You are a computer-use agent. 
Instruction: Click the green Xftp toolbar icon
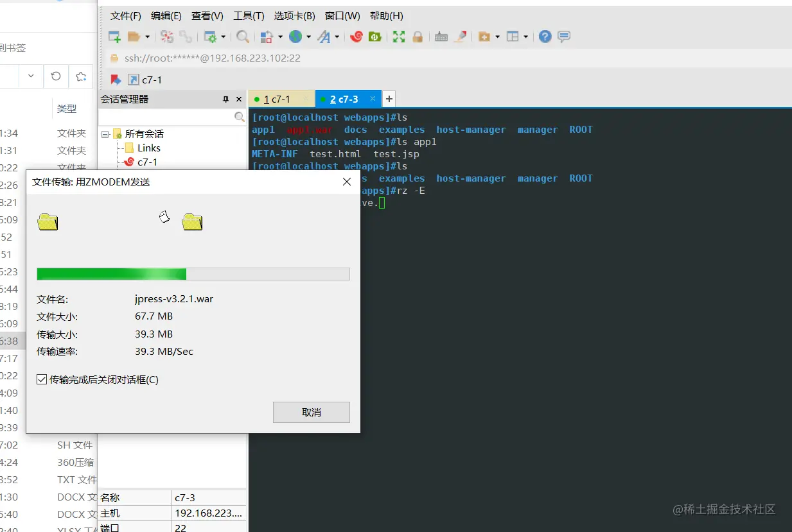pos(375,37)
